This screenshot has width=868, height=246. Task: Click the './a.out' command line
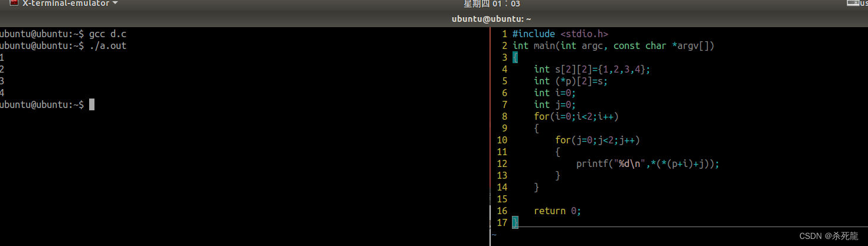point(107,45)
